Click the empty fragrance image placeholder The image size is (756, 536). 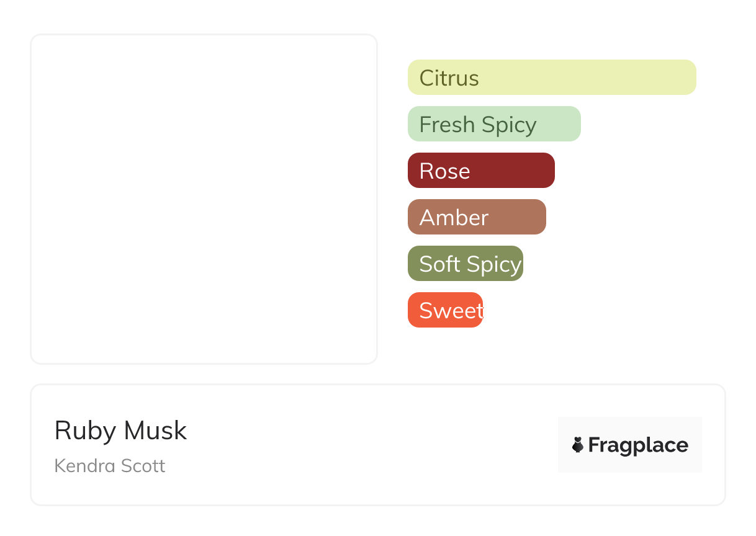point(204,199)
